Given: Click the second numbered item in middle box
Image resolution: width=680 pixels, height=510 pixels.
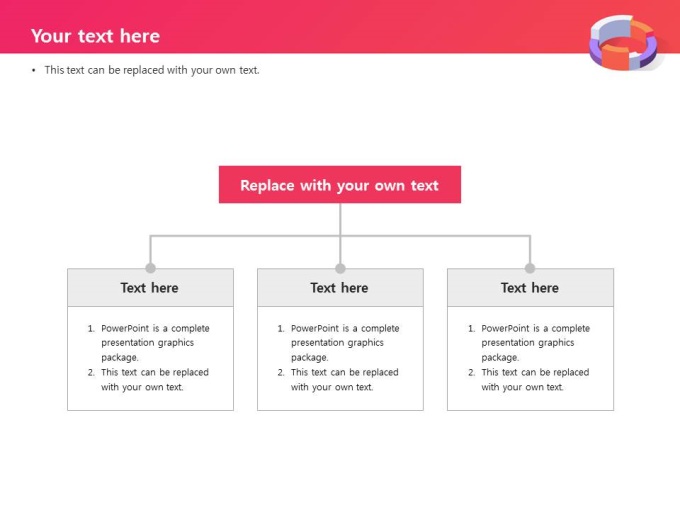Looking at the screenshot, I should point(338,379).
